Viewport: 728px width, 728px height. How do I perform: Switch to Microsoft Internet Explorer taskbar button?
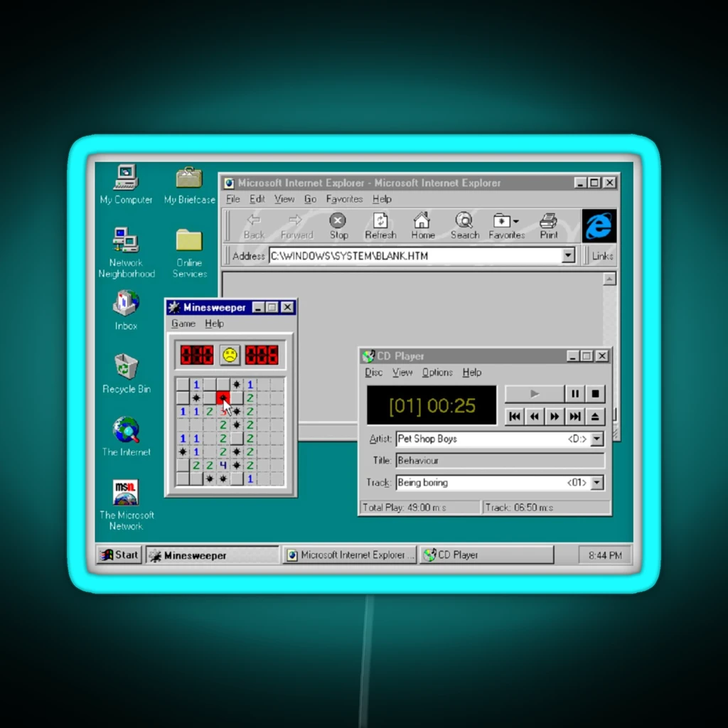(349, 555)
